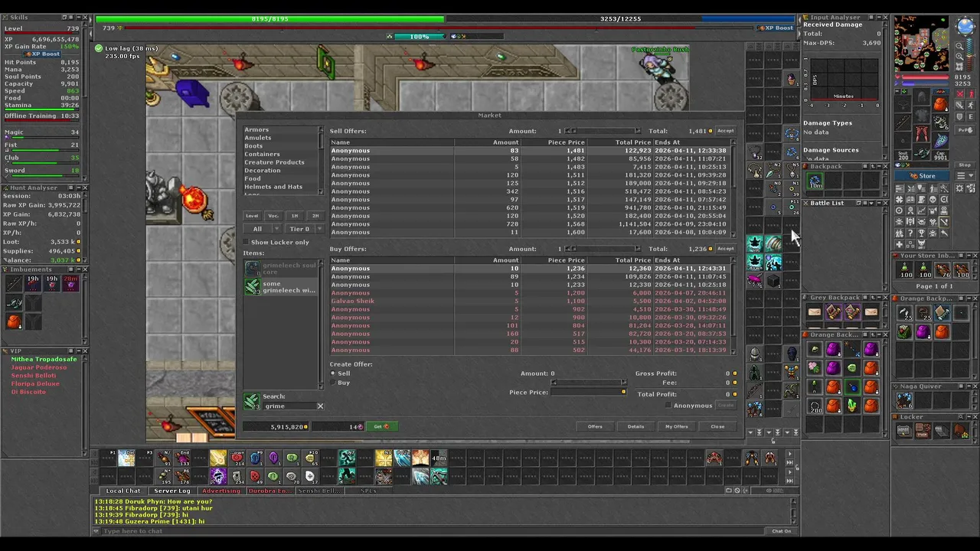Click the top-left button in icon grid below Store

pos(900,188)
